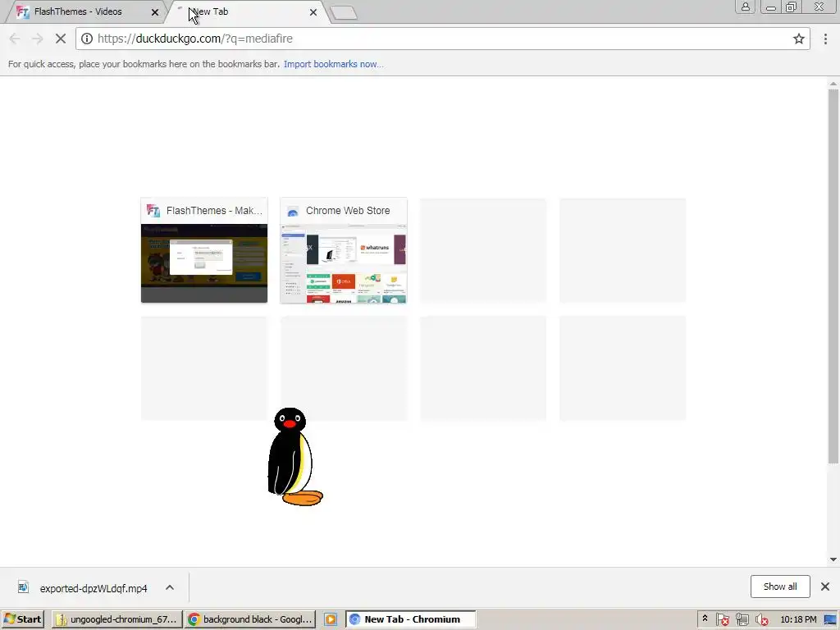Open Action Center flag tray icon
This screenshot has height=630, width=840.
point(722,619)
